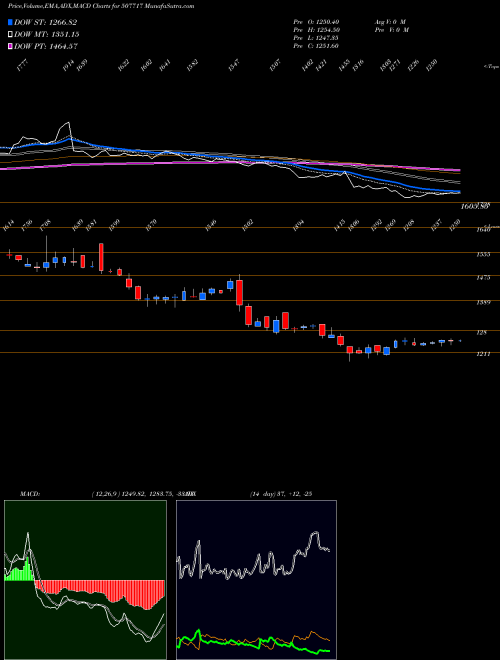Click the 1217 price axis label

pyautogui.click(x=482, y=354)
